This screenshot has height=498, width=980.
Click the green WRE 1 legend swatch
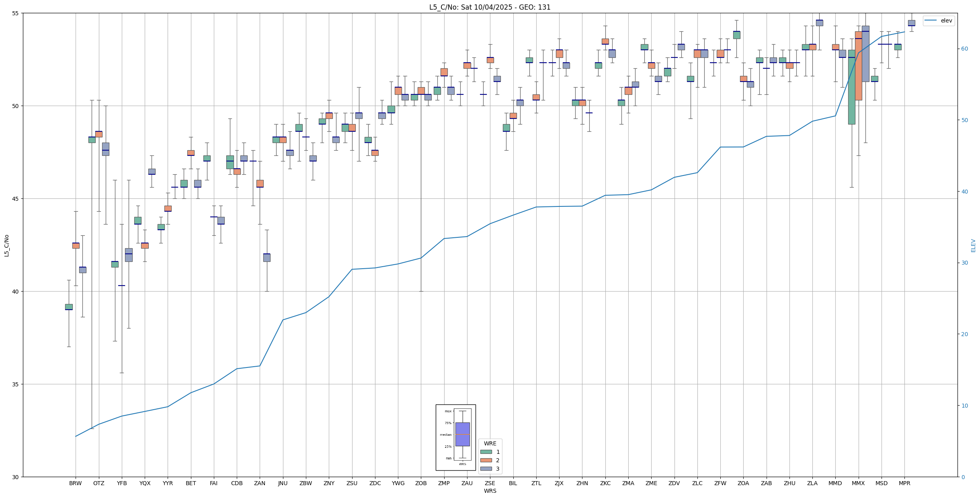coord(486,452)
